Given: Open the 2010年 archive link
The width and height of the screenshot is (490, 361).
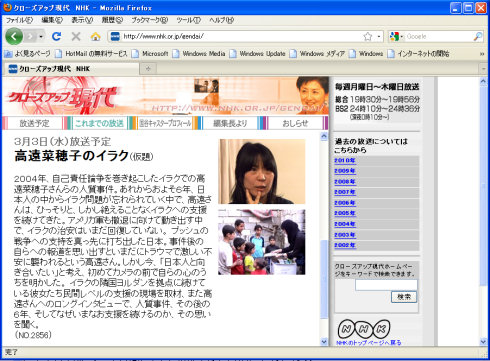Looking at the screenshot, I should (345, 160).
